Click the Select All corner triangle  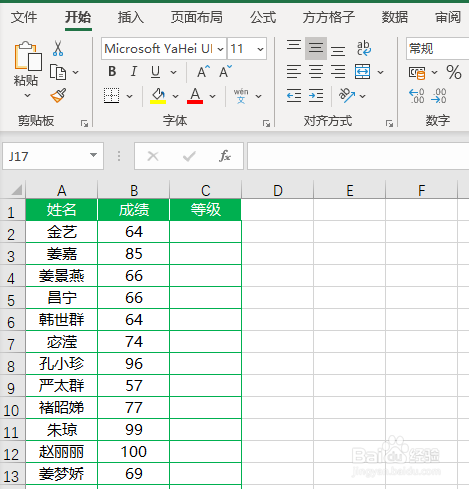point(16,190)
